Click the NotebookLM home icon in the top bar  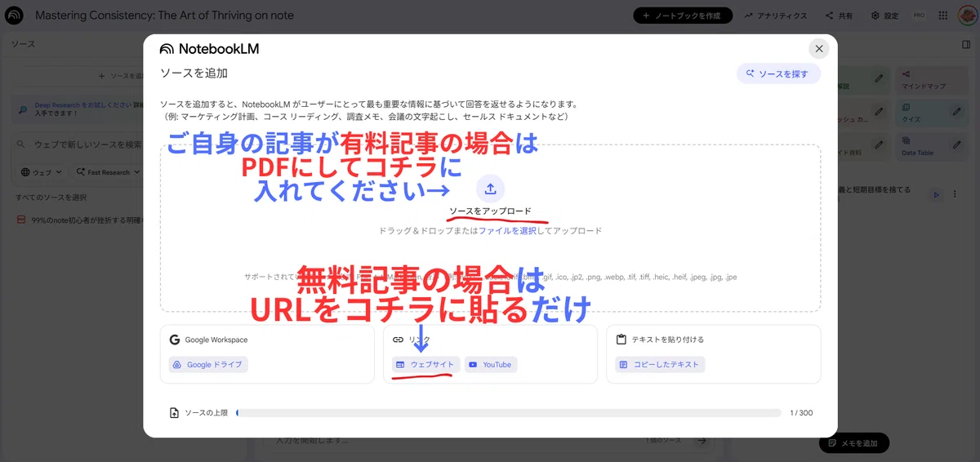point(15,16)
